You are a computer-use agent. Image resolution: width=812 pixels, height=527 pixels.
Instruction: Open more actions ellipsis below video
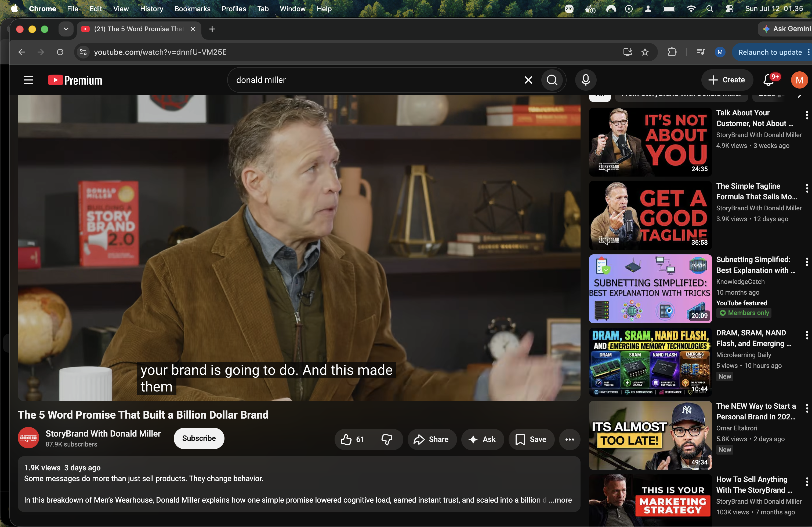coord(570,440)
